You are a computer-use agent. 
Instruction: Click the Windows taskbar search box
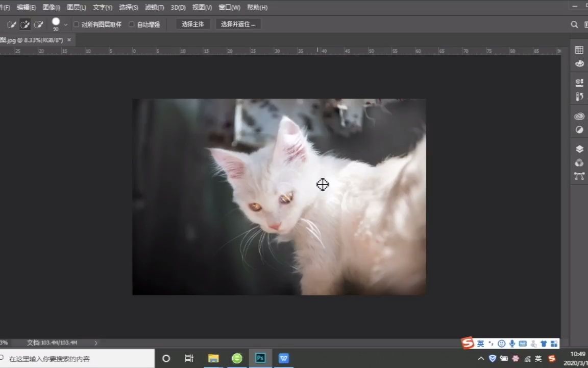click(77, 358)
